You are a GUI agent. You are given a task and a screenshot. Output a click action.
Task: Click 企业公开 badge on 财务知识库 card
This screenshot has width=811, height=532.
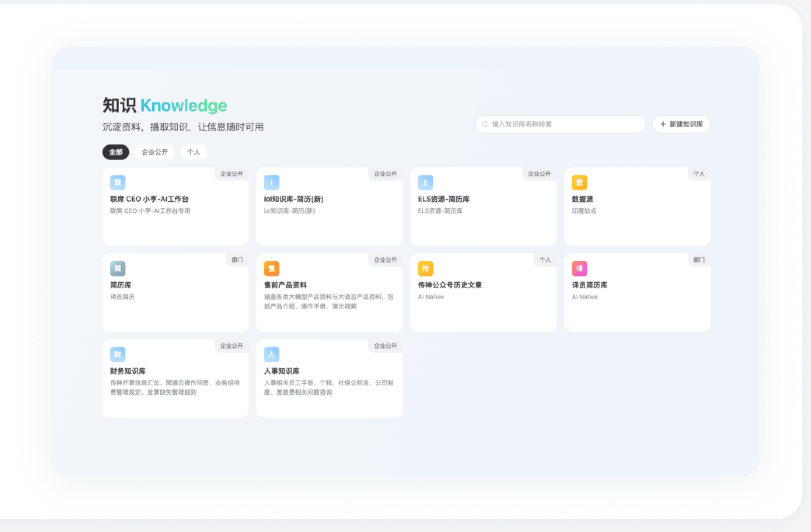(x=232, y=346)
